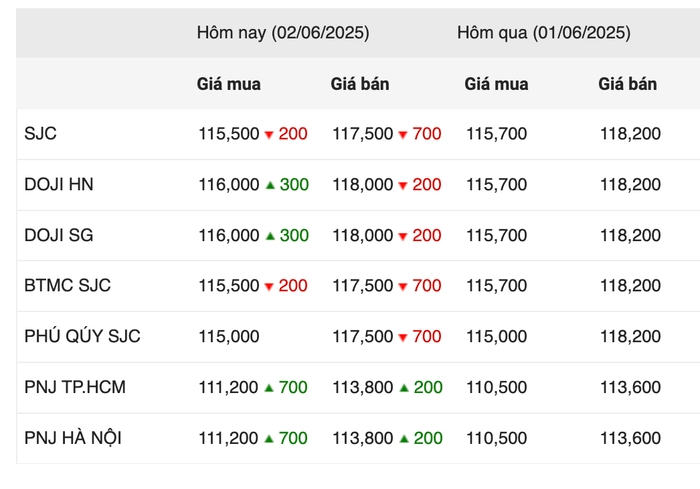
Task: Click DOJI SG today's sell price 118,000
Action: pos(362,235)
